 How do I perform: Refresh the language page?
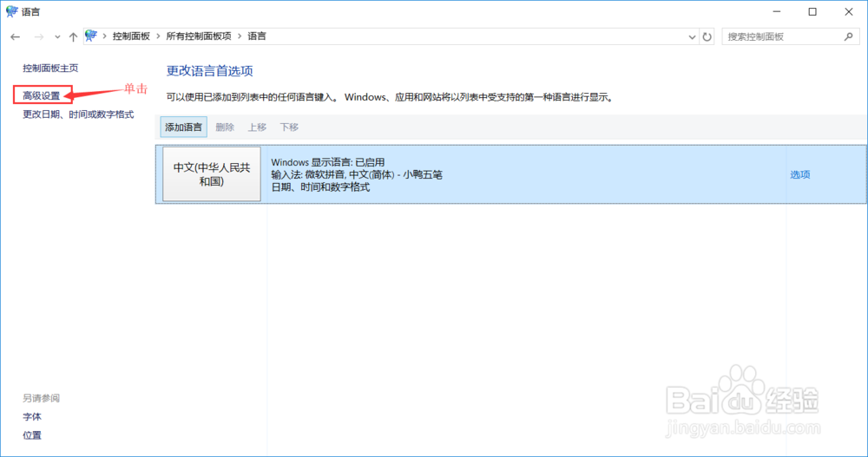coord(707,37)
